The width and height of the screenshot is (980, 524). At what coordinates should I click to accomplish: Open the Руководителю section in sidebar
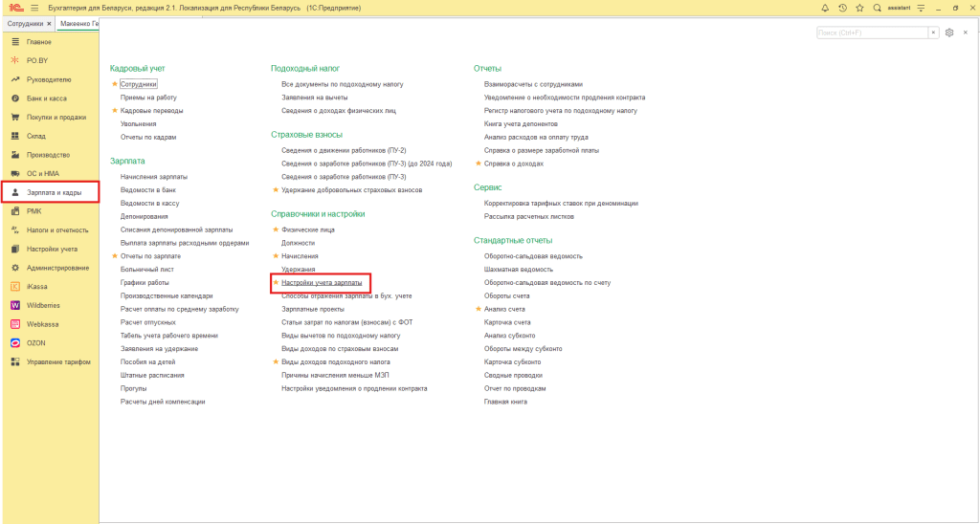[x=50, y=79]
